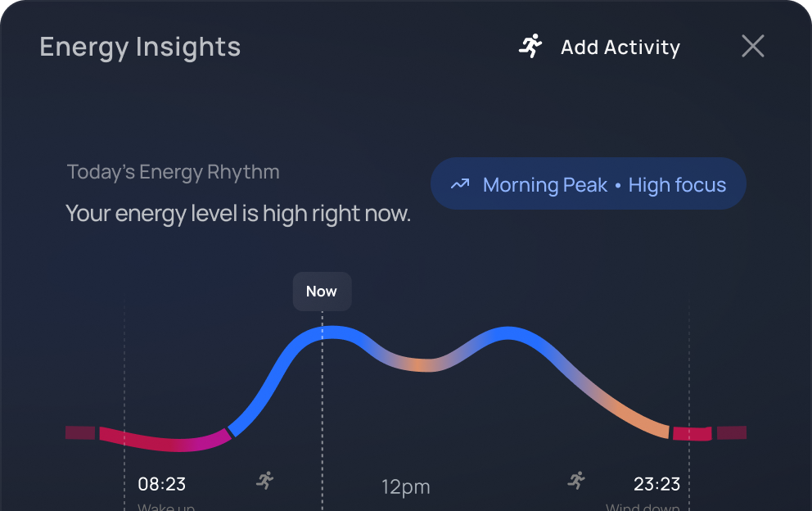Click the orange descending evening curve segment
This screenshot has height=511, width=812.
(x=647, y=420)
